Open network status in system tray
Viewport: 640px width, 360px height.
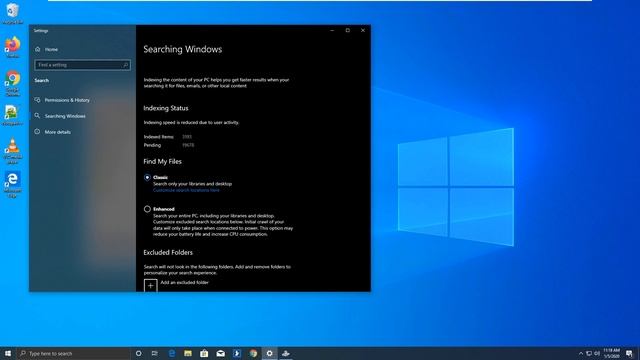(x=589, y=353)
